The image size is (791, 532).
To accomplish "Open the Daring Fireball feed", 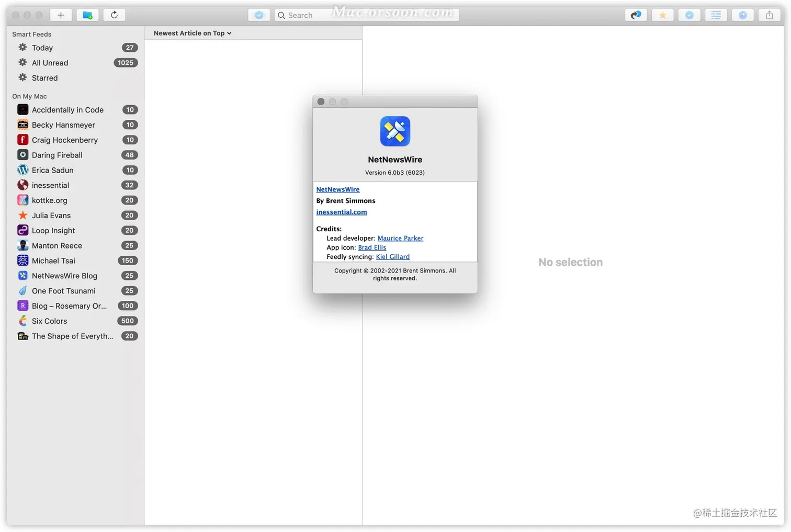I will (75, 155).
